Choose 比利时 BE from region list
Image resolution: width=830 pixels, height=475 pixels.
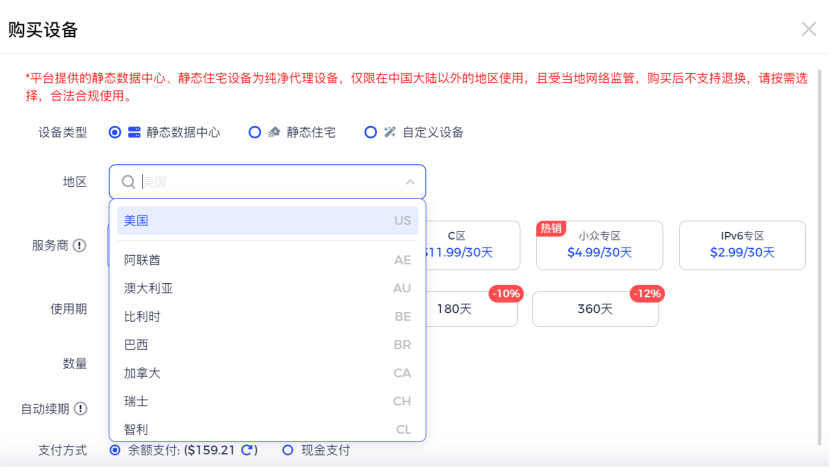267,317
